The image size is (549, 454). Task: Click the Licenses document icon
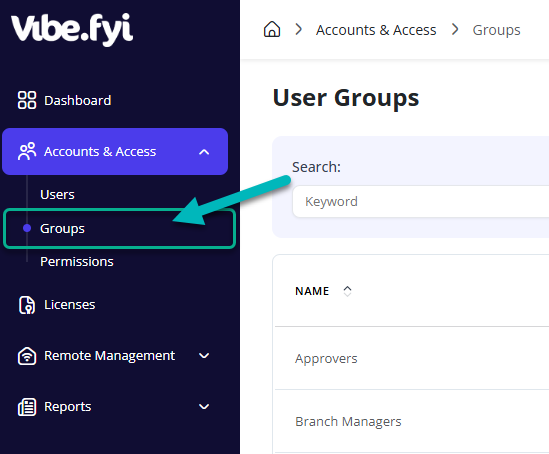tap(27, 305)
